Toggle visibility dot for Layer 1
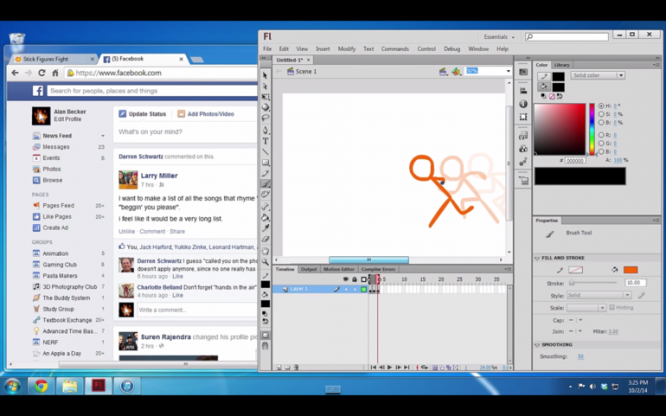The height and width of the screenshot is (416, 666). [345, 289]
